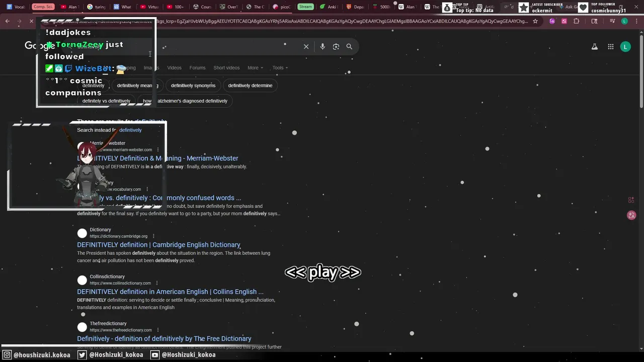Open options for Collinsdictionary result
The width and height of the screenshot is (644, 362).
[156, 283]
